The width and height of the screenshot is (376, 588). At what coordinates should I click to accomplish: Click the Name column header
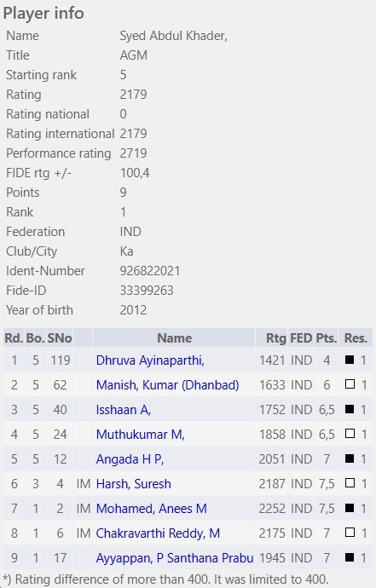pyautogui.click(x=174, y=338)
